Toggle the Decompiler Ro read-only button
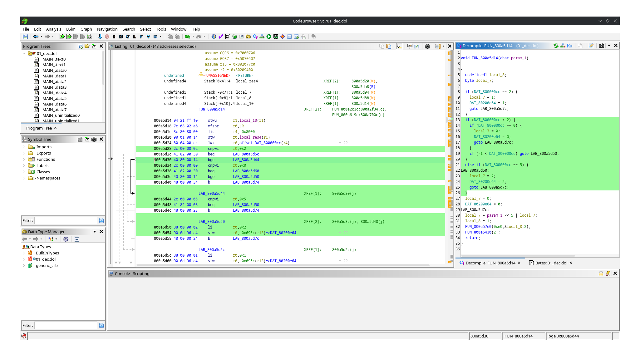 coord(570,46)
